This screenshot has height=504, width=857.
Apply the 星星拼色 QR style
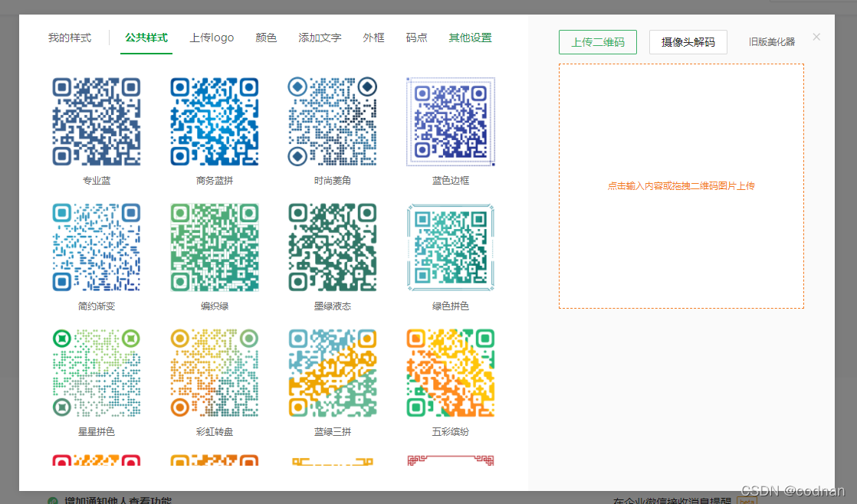(96, 373)
